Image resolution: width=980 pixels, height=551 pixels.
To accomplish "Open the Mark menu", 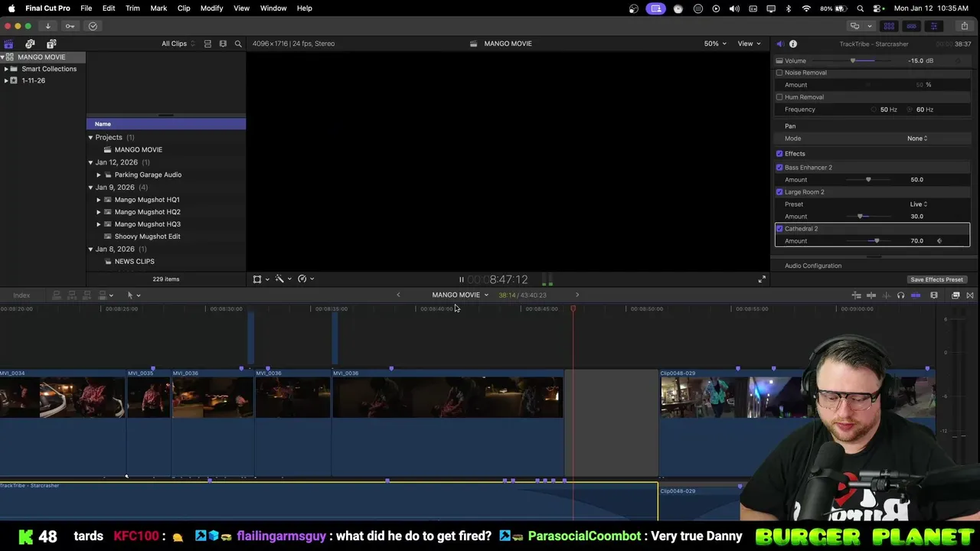I will (x=158, y=8).
